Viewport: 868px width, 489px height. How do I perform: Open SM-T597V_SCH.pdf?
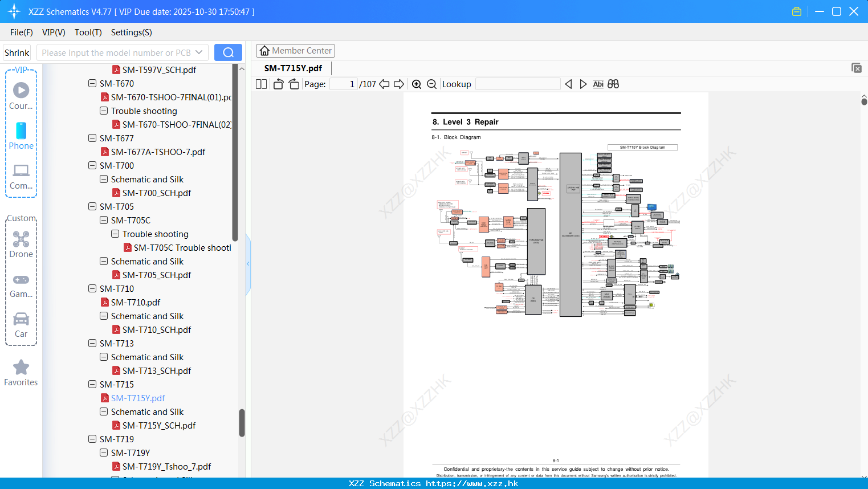pyautogui.click(x=154, y=70)
